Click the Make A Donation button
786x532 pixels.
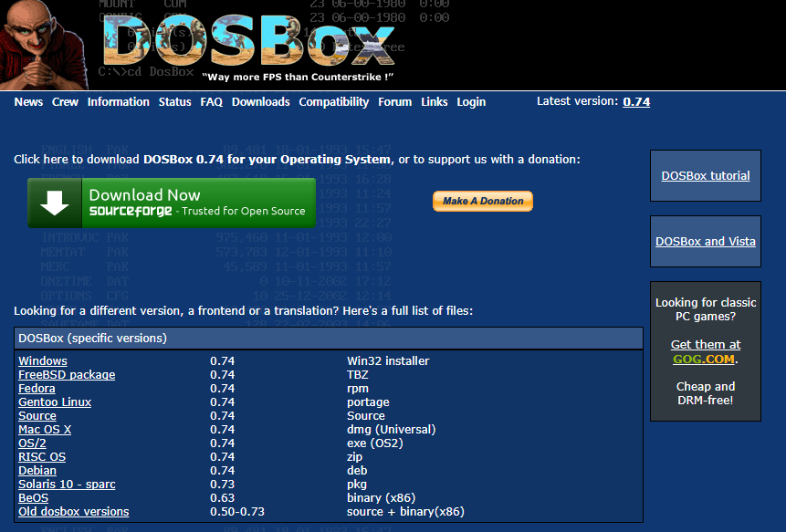[483, 201]
